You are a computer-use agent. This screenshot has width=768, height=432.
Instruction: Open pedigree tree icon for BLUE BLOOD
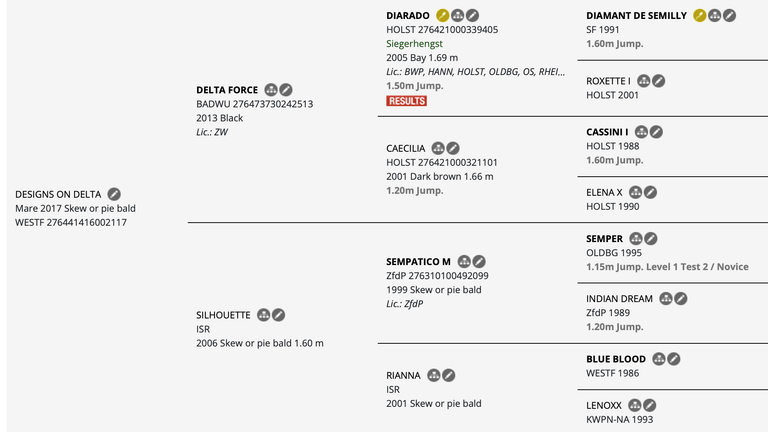(659, 359)
